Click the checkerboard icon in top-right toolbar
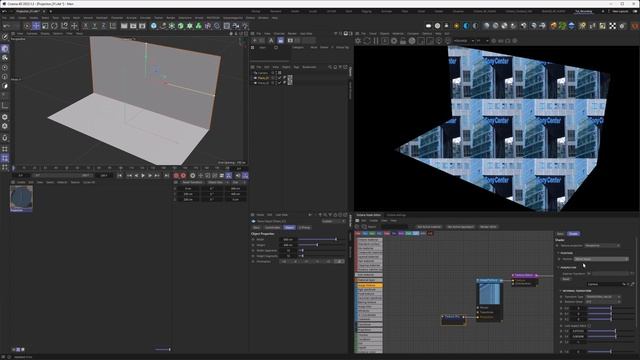Screen dimensions: 640x360 613,26
